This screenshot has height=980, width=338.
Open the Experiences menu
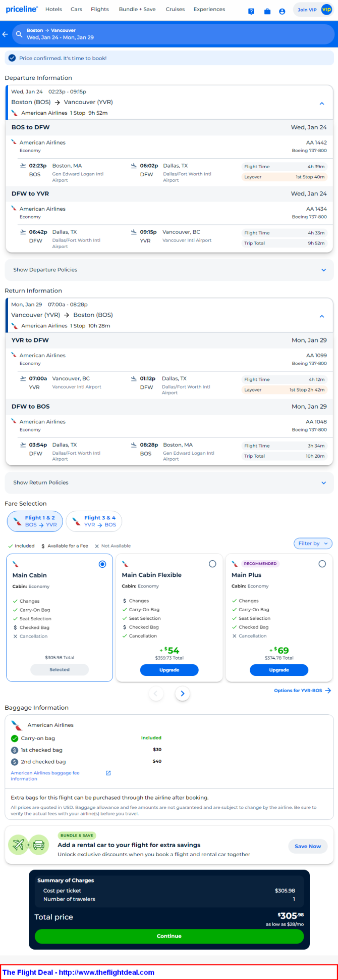[x=209, y=9]
